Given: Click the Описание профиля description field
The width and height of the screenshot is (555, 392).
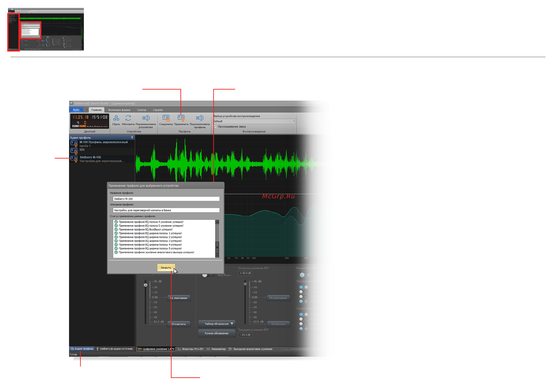Looking at the screenshot, I should 166,210.
